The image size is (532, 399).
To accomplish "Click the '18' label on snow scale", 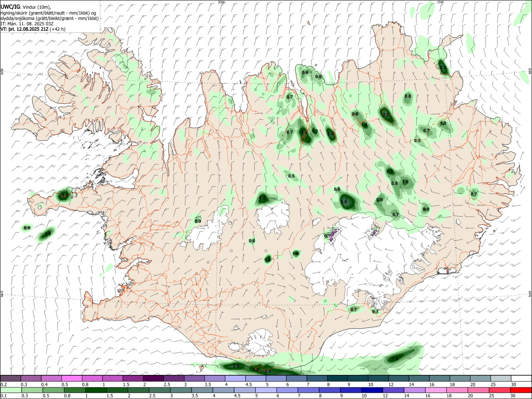I will point(452,384).
